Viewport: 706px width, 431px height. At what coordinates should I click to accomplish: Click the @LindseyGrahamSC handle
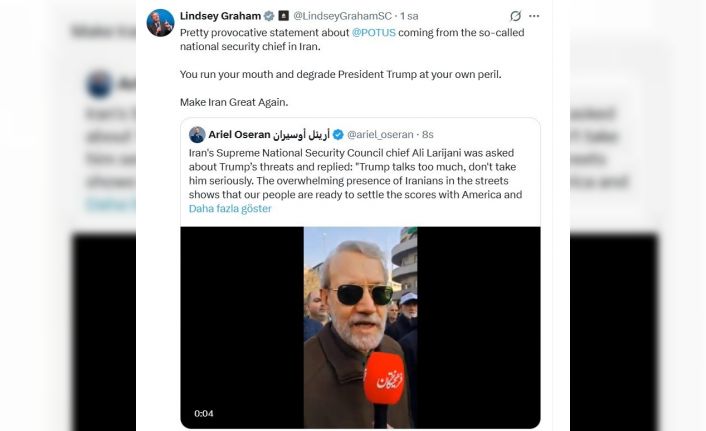click(338, 16)
